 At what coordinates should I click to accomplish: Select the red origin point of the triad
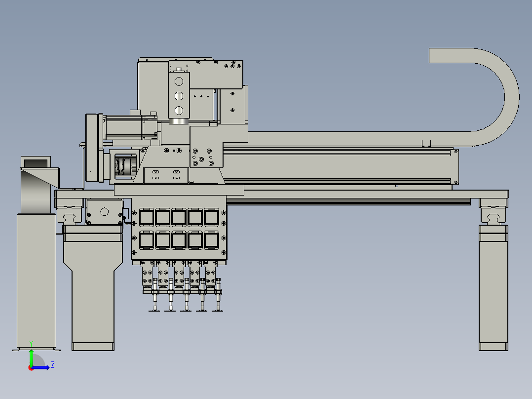coord(31,368)
